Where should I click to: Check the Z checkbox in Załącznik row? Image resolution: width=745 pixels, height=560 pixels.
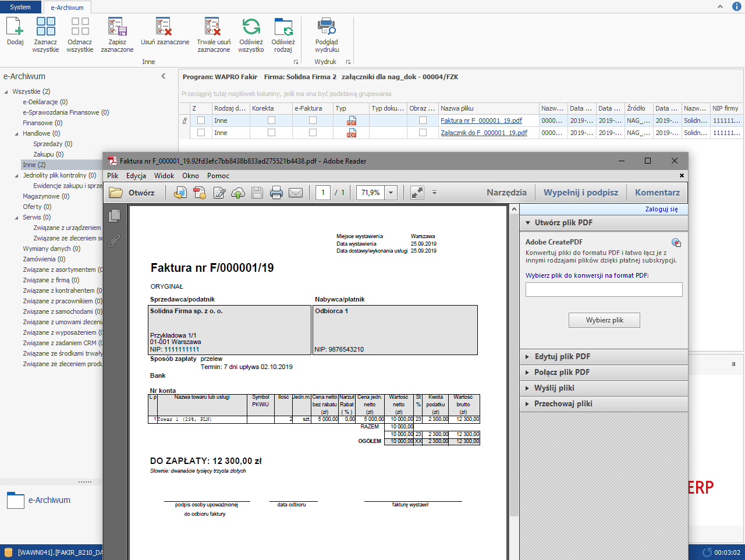[201, 133]
